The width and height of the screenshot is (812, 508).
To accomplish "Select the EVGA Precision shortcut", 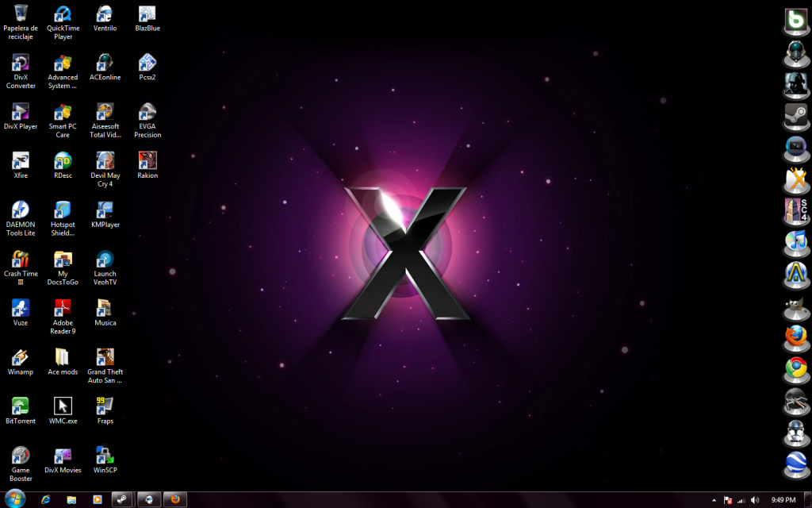I will coord(147,121).
